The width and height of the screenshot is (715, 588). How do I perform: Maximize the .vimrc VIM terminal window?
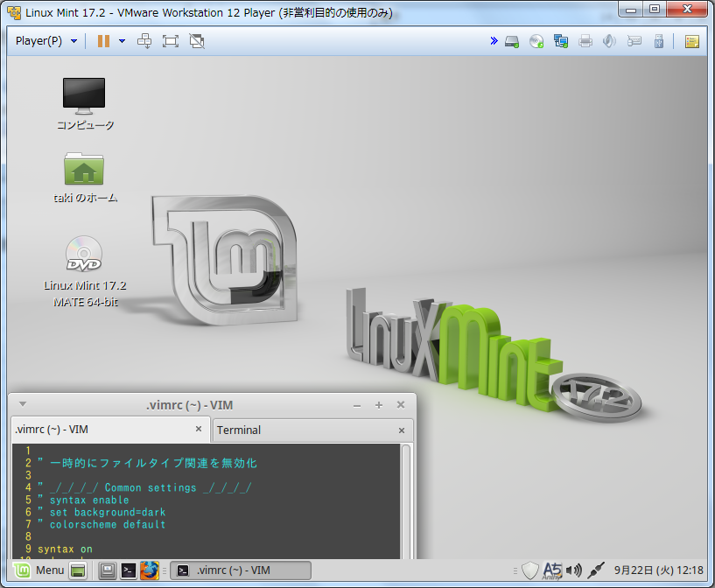pos(379,405)
